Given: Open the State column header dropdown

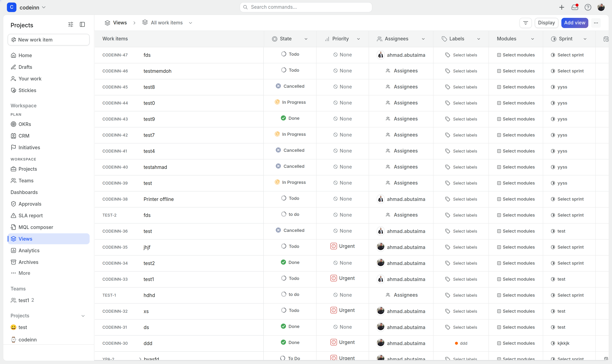Looking at the screenshot, I should (x=306, y=39).
